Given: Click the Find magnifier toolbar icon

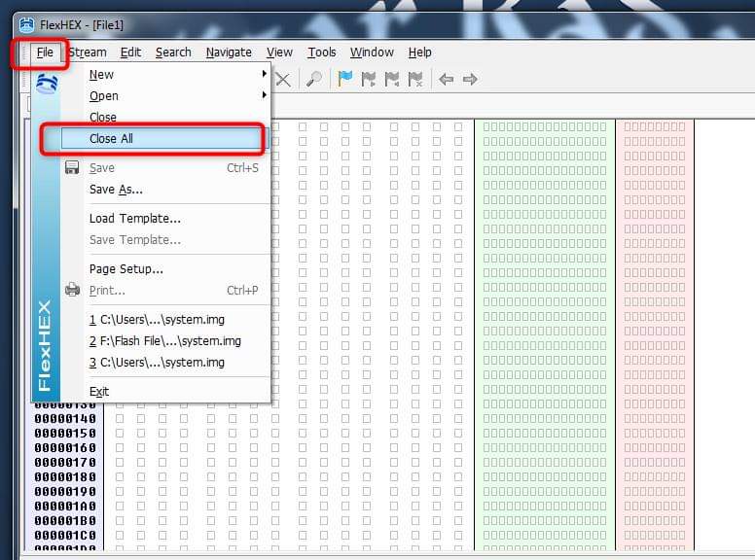Looking at the screenshot, I should pos(314,79).
